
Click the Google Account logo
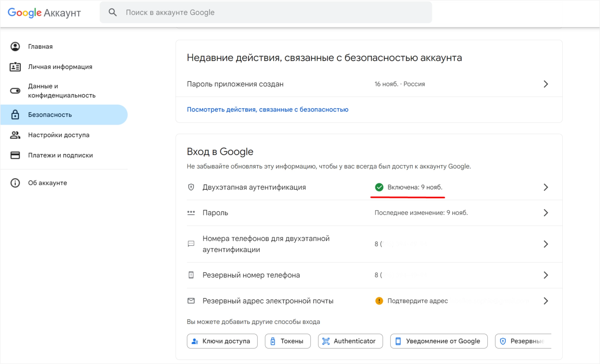(x=44, y=13)
